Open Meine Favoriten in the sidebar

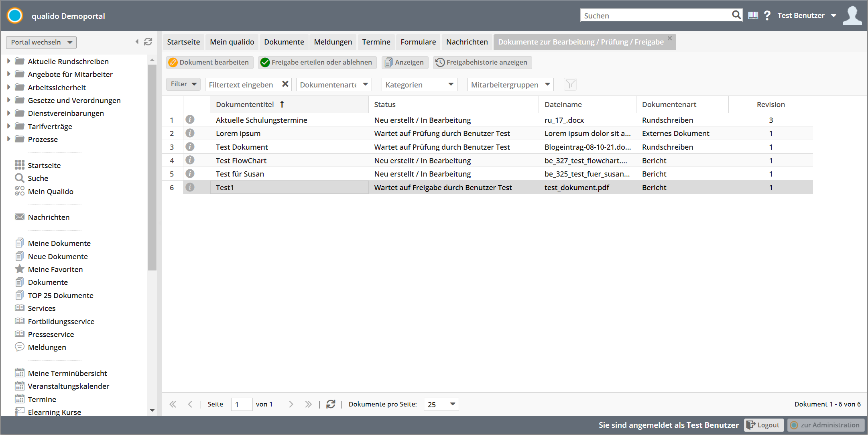[55, 269]
